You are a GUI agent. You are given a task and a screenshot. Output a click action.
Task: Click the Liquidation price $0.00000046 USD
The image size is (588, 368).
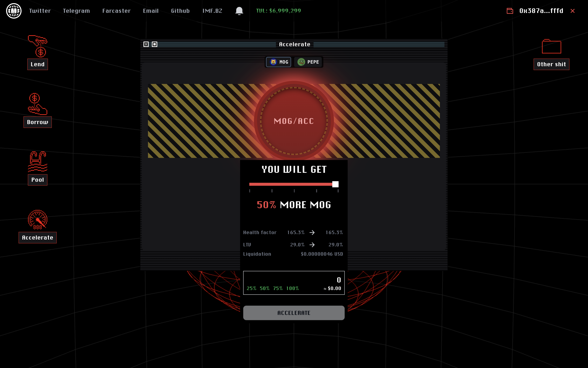click(x=322, y=254)
